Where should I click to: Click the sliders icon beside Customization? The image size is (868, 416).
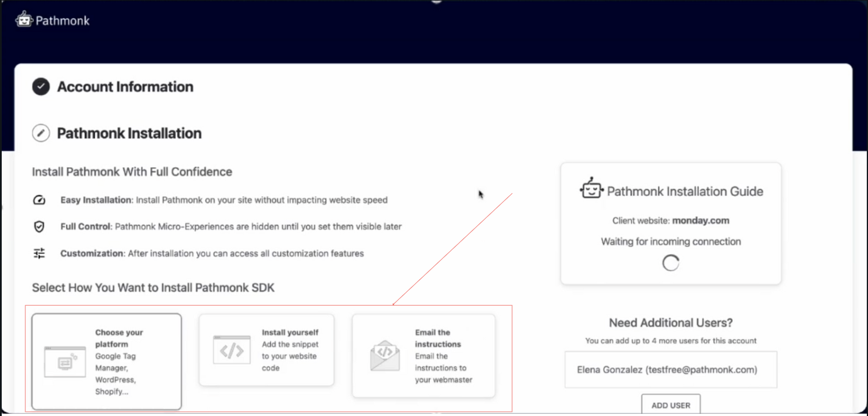(x=39, y=253)
